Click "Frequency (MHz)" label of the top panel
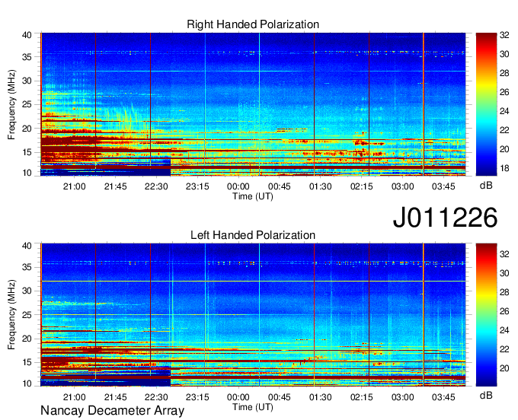Screen dimensions: 518x420 pyautogui.click(x=11, y=104)
